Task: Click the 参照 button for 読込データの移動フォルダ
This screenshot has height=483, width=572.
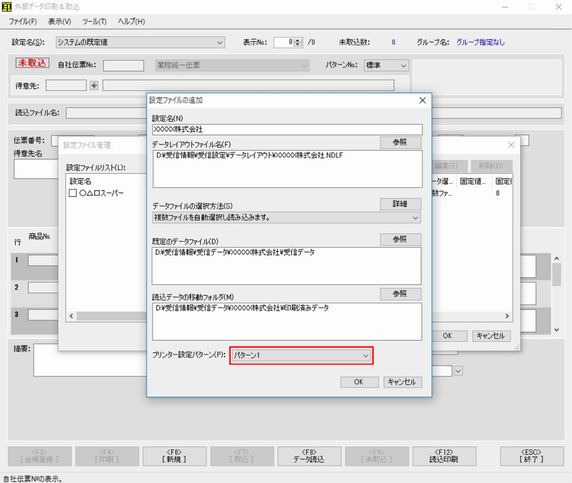Action: click(400, 293)
